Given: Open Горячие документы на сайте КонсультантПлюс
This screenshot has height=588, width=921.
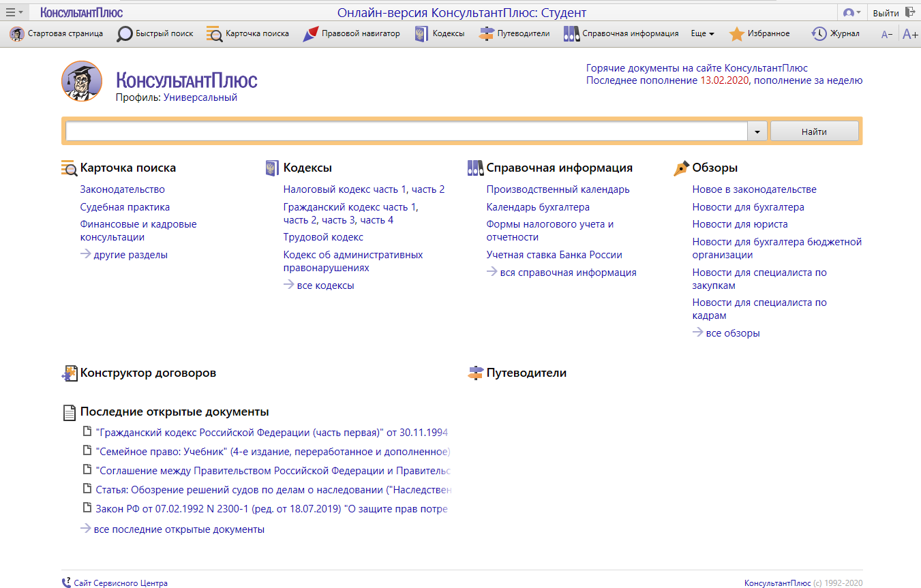Looking at the screenshot, I should pyautogui.click(x=697, y=68).
